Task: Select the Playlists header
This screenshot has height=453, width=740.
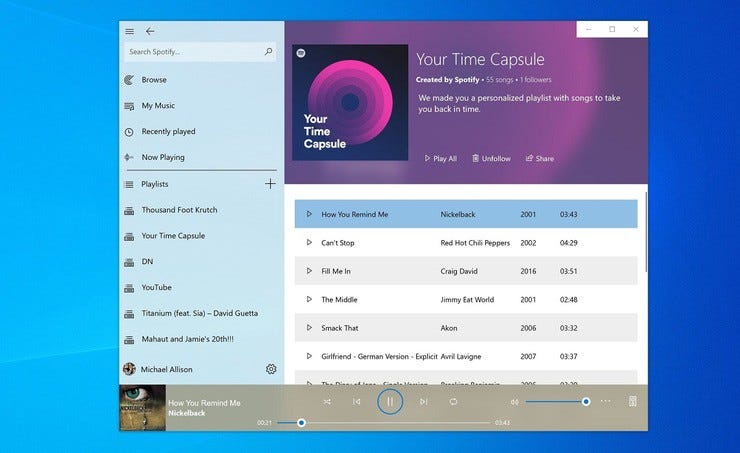Action: pos(154,184)
